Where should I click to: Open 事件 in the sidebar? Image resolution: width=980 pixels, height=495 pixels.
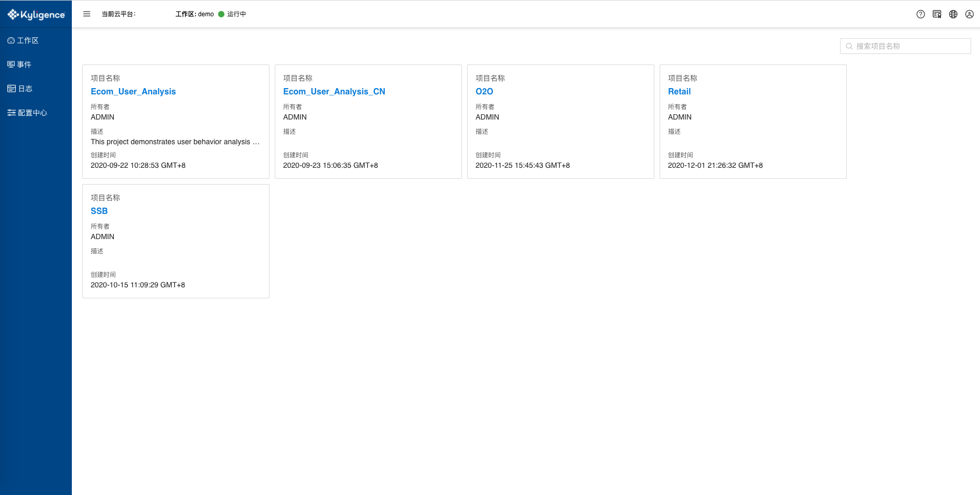[19, 64]
